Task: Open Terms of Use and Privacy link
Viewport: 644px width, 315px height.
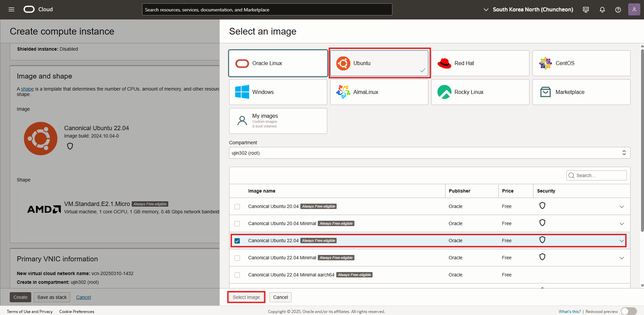Action: point(30,312)
